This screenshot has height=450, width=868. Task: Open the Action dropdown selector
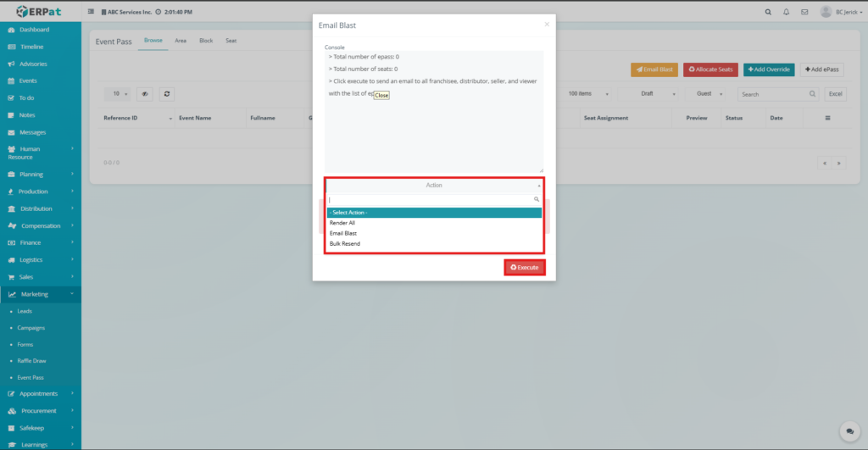[x=433, y=185]
